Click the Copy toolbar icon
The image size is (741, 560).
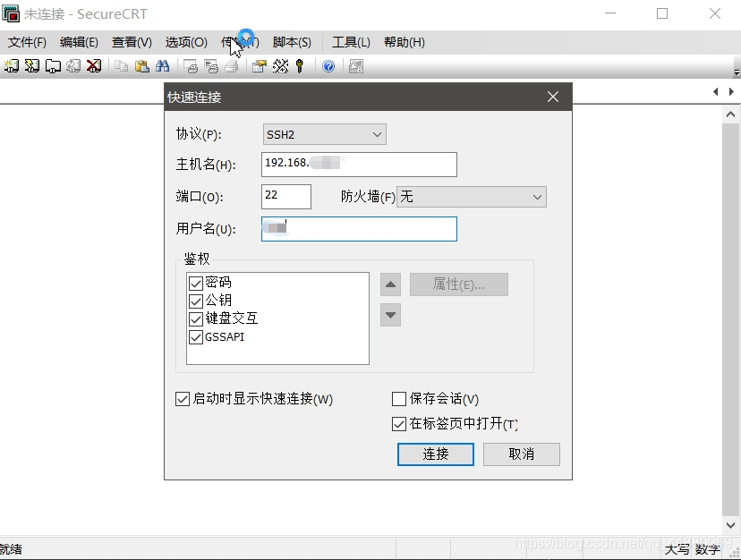[122, 66]
